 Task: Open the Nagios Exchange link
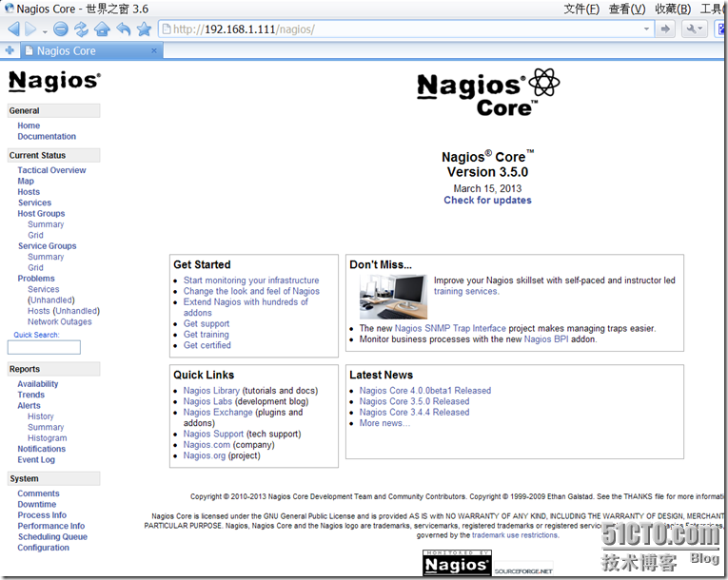pos(218,412)
